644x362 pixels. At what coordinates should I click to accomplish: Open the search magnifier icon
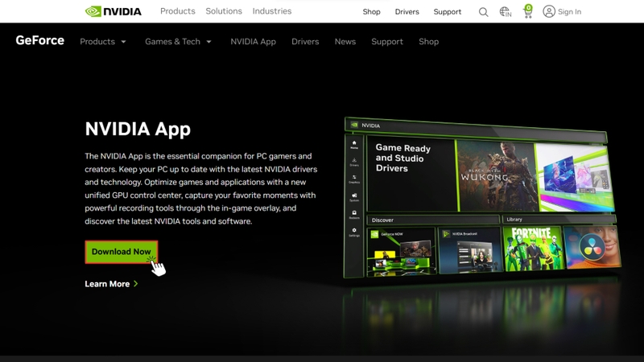[x=484, y=12]
